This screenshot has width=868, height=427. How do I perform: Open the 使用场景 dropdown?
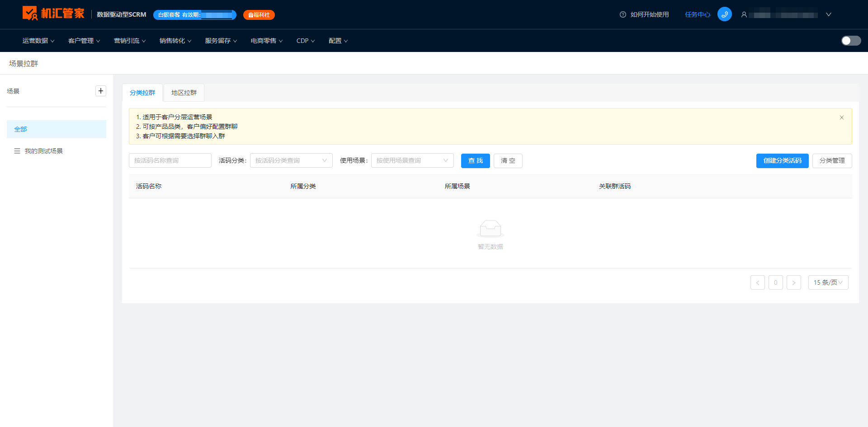[x=412, y=160]
